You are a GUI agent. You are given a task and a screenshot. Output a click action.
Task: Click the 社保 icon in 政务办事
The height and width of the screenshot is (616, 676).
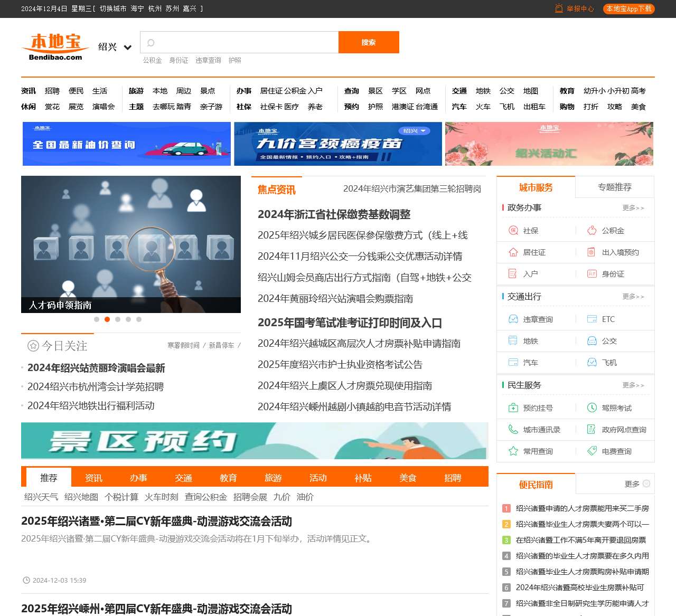click(x=513, y=231)
